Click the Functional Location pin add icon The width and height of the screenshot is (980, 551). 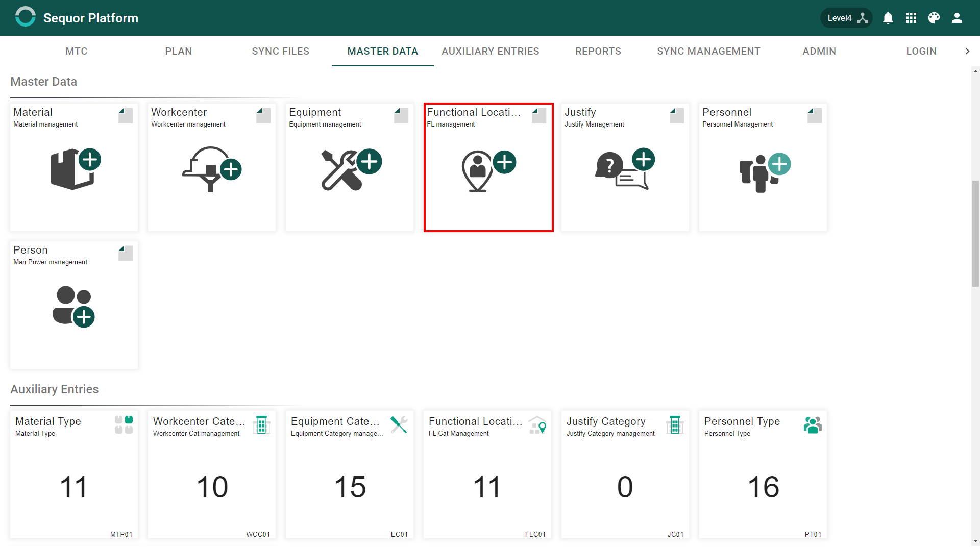488,171
